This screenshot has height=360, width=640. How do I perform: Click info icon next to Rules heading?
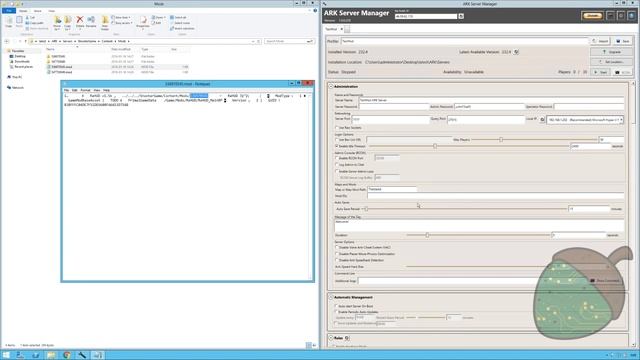coord(347,338)
